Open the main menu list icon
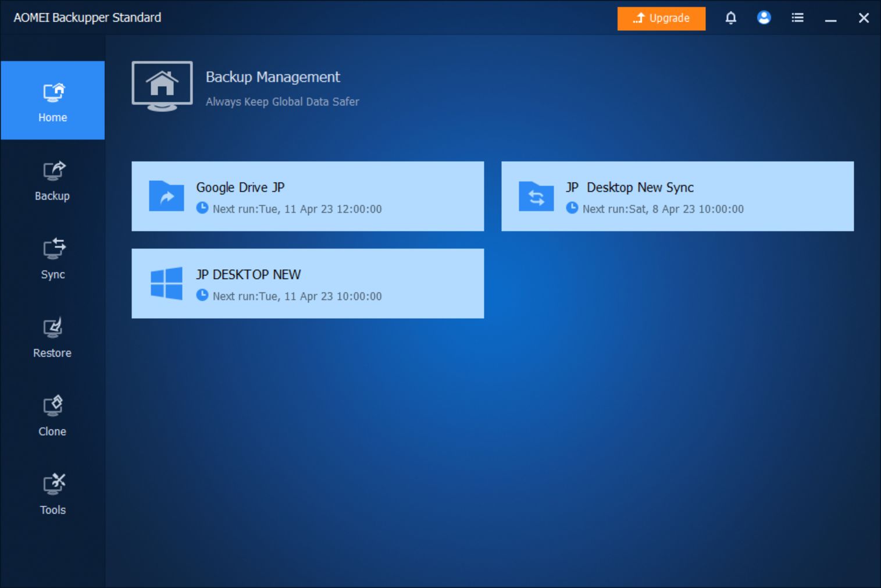The height and width of the screenshot is (588, 881). tap(798, 18)
